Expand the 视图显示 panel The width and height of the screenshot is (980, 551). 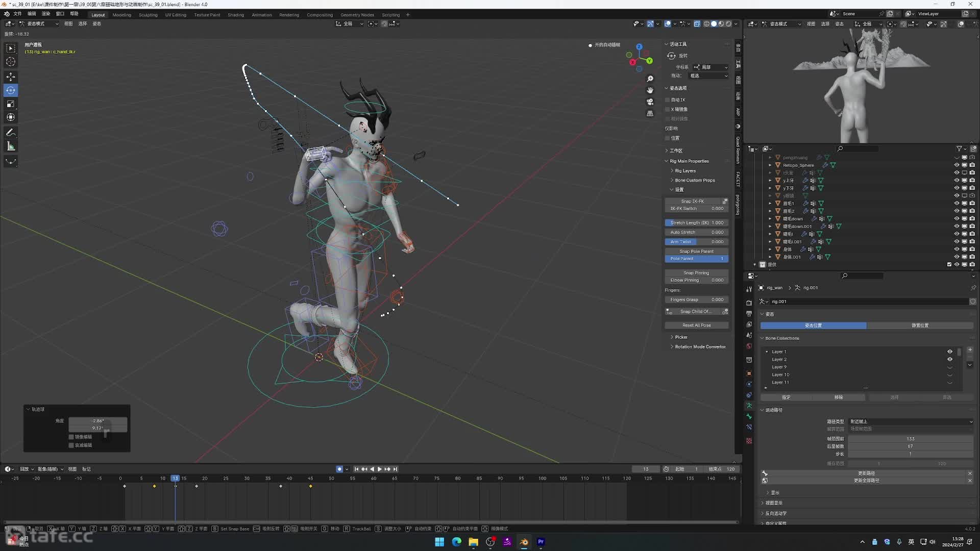click(x=773, y=503)
